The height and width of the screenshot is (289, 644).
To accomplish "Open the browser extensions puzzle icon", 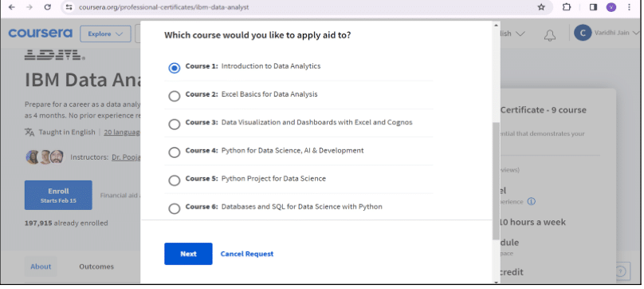I will (x=567, y=7).
